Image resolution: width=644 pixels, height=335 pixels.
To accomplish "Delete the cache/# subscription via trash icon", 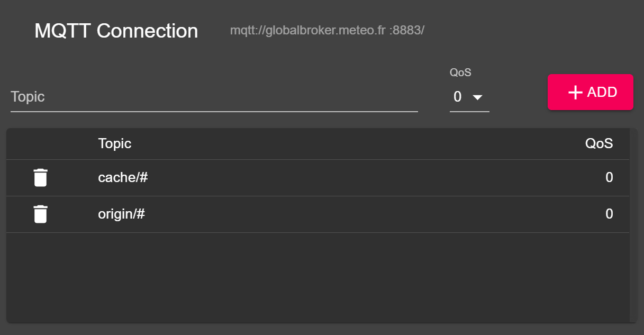I will pyautogui.click(x=41, y=177).
